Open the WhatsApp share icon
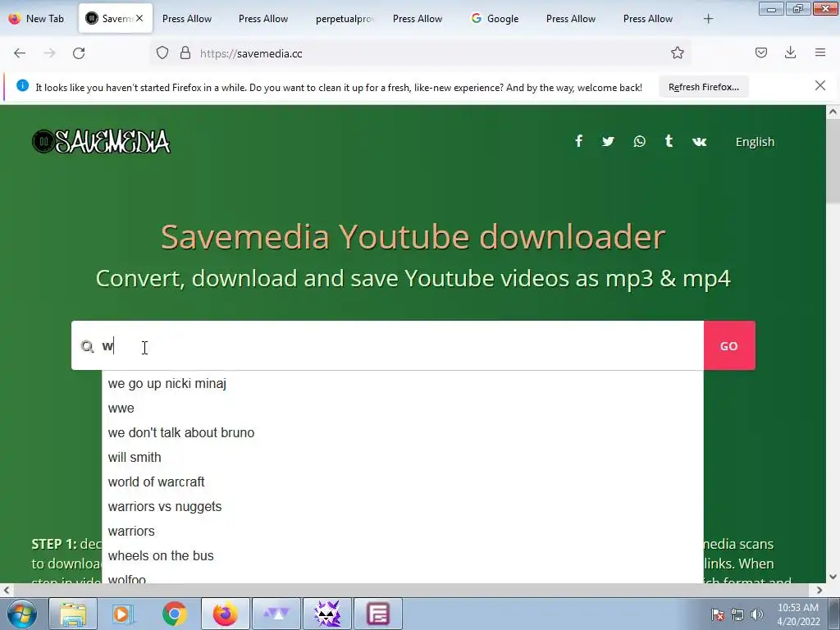The image size is (840, 630). click(x=639, y=141)
